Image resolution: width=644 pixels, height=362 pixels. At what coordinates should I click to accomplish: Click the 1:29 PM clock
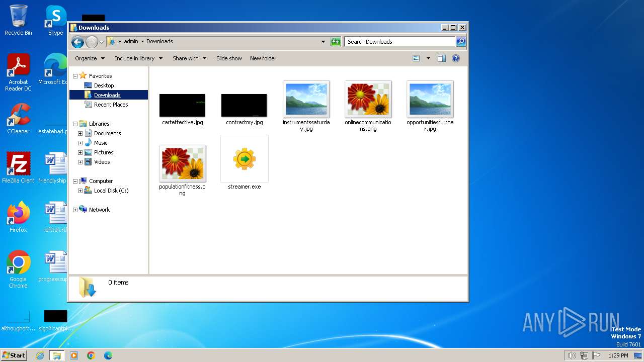point(618,355)
